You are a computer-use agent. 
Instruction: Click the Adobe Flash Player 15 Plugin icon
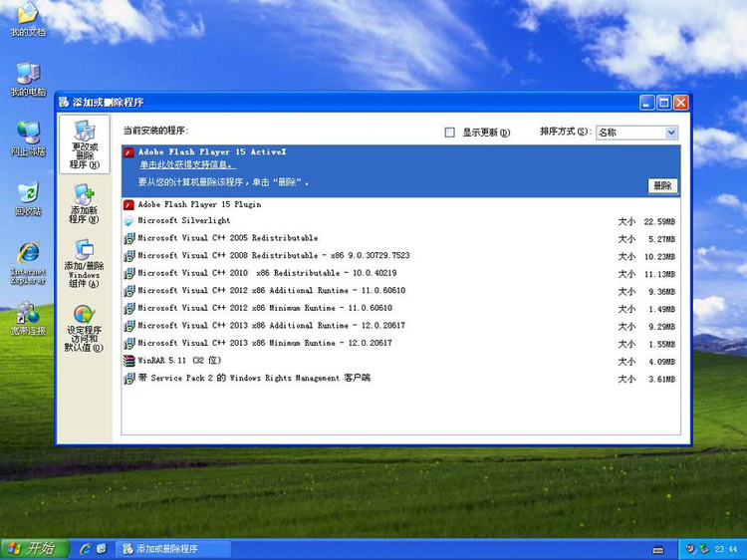[x=128, y=205]
